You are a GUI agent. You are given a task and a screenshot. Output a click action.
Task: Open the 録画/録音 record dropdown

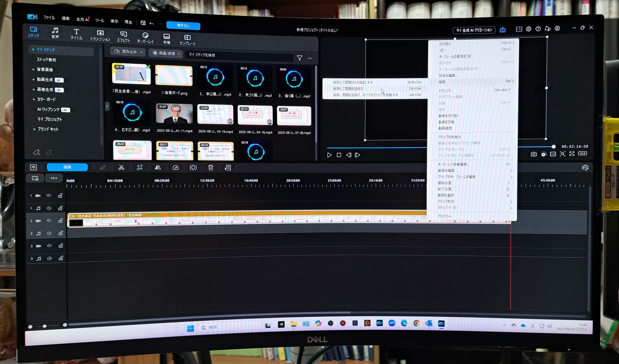point(166,53)
